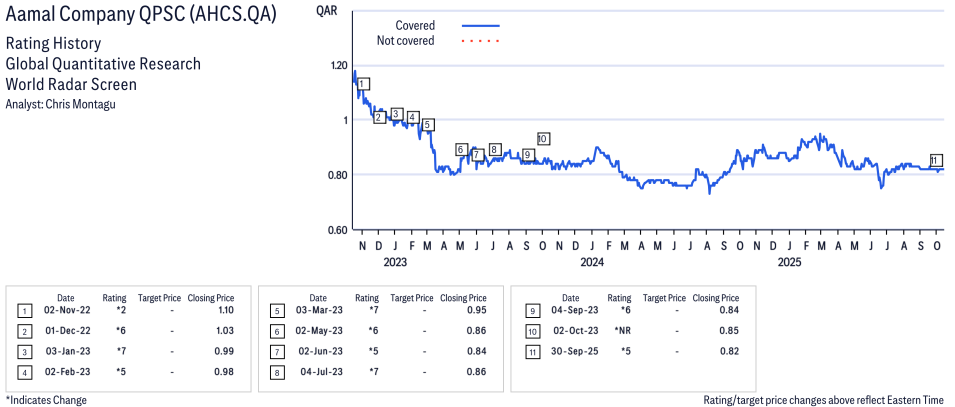Click numbered box 1 in the rating table
This screenshot has height=407, width=955.
click(24, 310)
